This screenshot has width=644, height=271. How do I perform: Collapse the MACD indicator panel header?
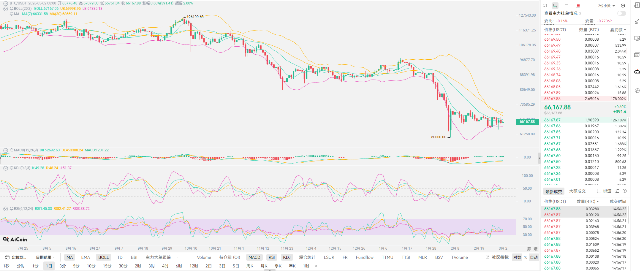pyautogui.click(x=6, y=150)
